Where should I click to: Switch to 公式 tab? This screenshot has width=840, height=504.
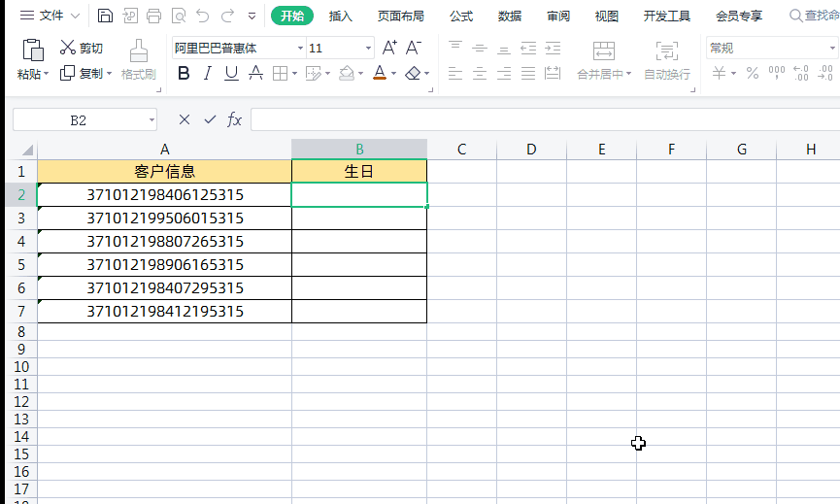pyautogui.click(x=461, y=17)
